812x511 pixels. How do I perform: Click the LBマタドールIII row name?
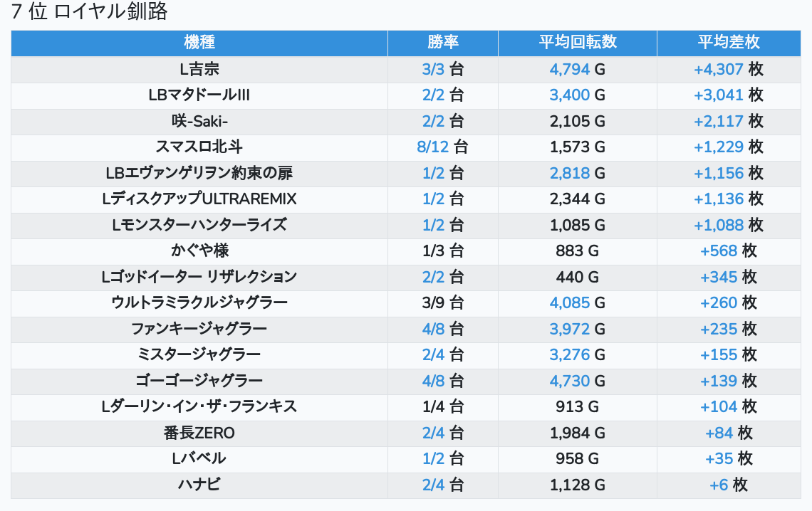click(199, 95)
